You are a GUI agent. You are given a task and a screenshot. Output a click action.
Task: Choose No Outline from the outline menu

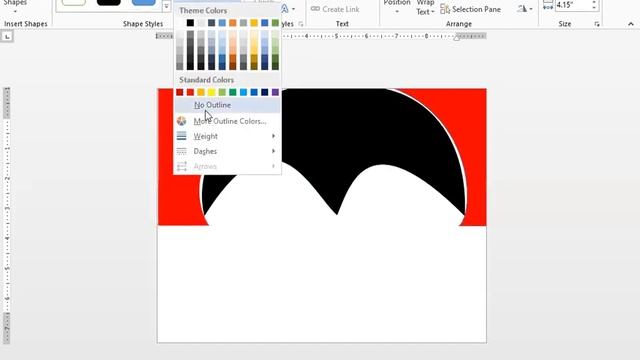click(x=227, y=105)
